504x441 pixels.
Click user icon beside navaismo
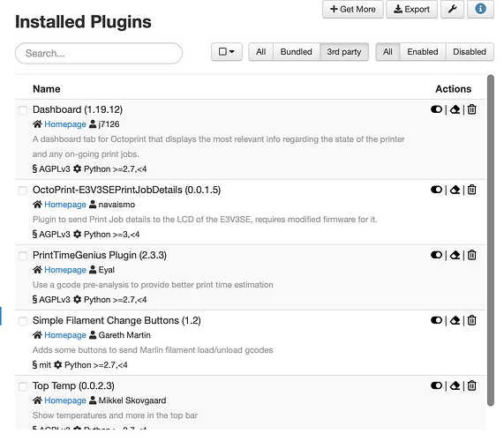coord(93,205)
